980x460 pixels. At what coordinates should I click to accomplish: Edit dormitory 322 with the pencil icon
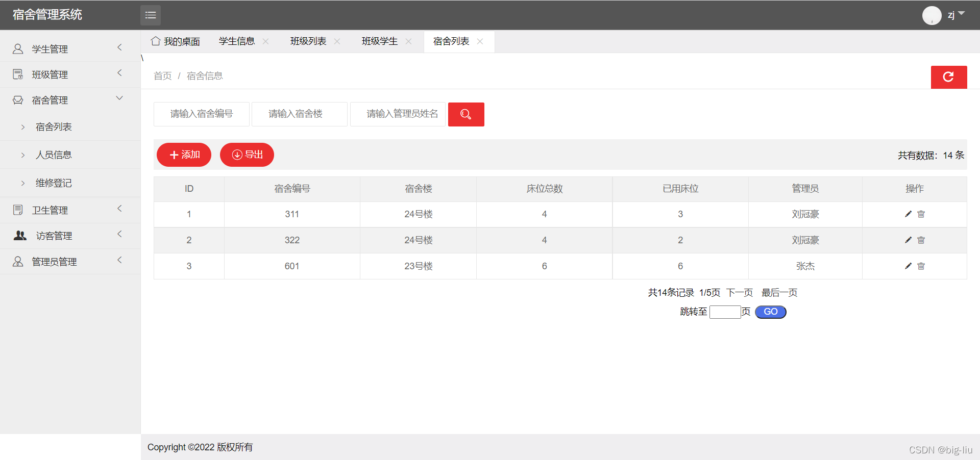908,240
